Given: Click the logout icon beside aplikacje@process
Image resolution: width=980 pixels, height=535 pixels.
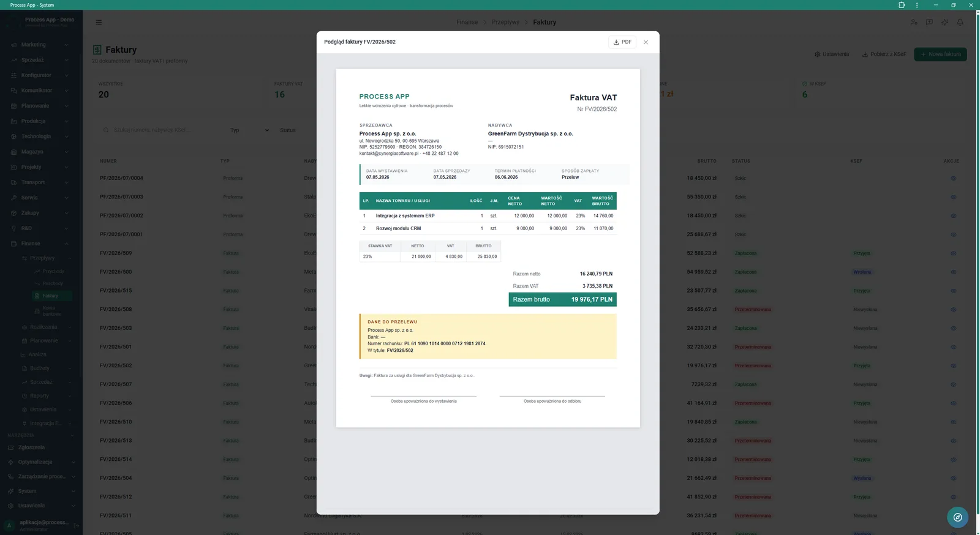Looking at the screenshot, I should (77, 525).
